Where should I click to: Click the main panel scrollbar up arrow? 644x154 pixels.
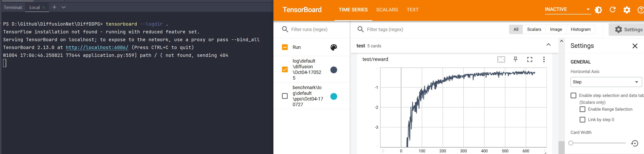point(561,41)
